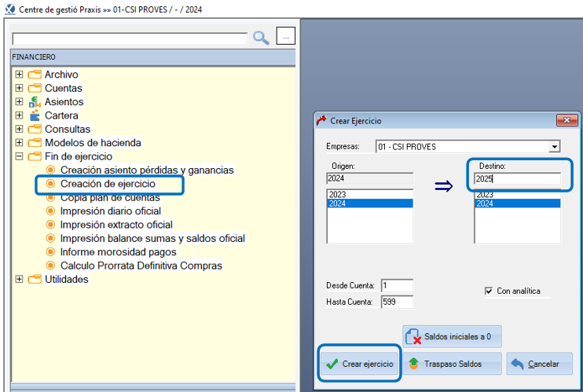Click the Origen year field

(x=369, y=178)
